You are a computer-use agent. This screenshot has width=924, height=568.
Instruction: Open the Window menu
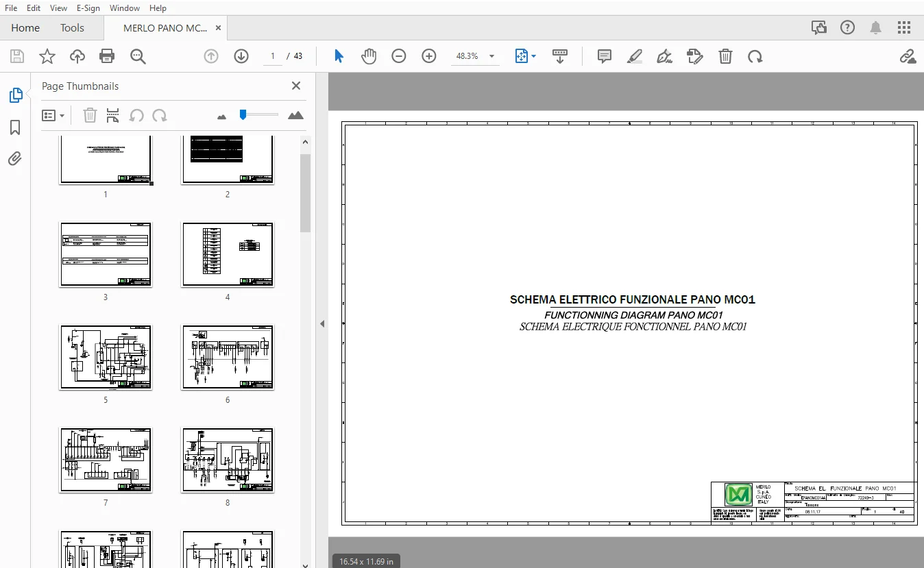[x=125, y=8]
